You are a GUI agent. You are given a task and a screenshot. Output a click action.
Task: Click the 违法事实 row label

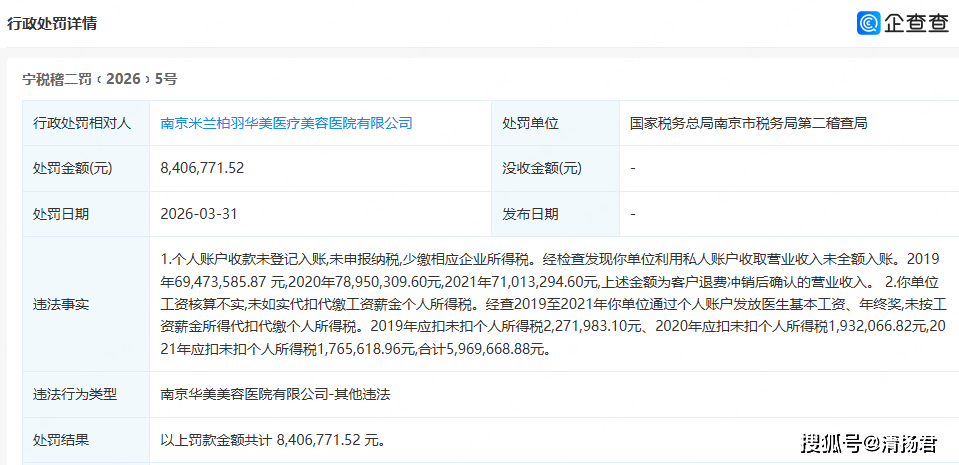click(61, 304)
